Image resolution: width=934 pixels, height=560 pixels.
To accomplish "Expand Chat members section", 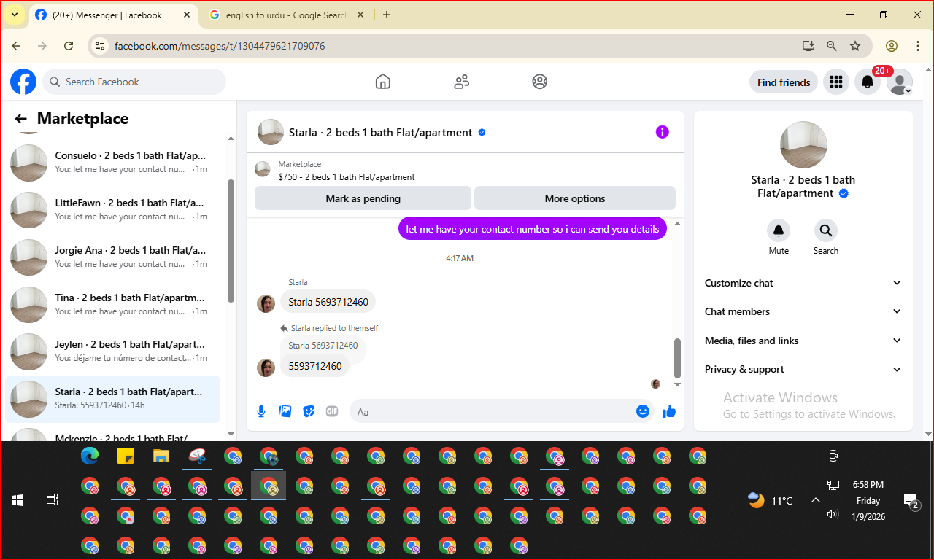I will [803, 311].
